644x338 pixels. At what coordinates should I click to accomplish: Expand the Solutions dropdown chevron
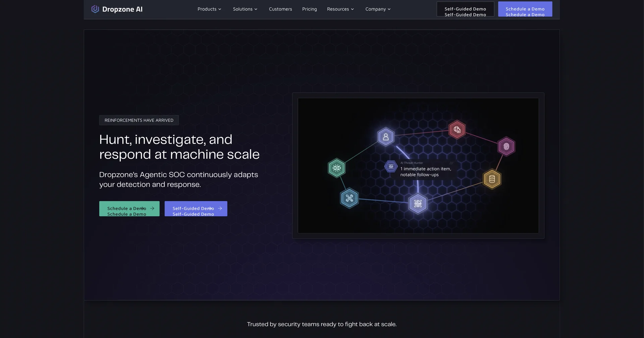click(256, 9)
